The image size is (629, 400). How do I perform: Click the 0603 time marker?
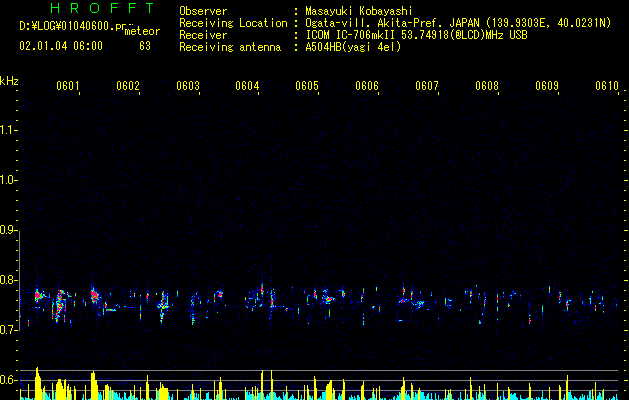(x=188, y=85)
